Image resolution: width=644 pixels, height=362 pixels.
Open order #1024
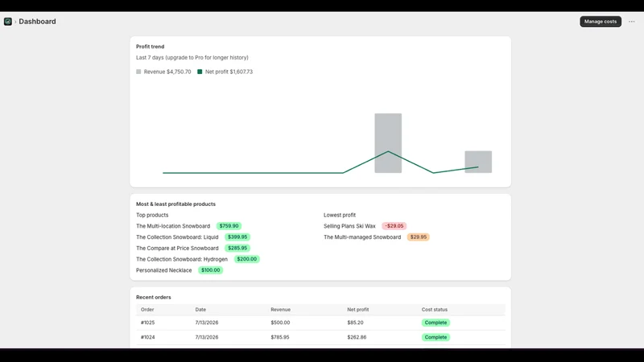coord(147,337)
